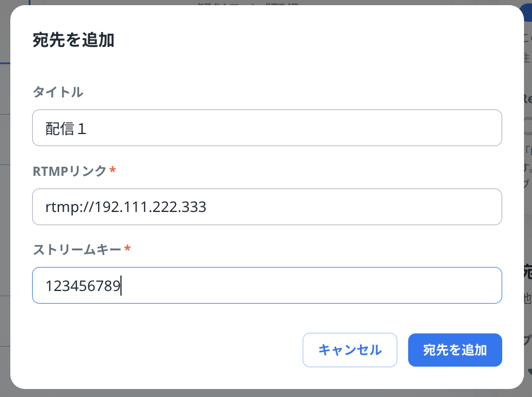Click the dimmed backdrop left of dialog
The image size is (532, 397).
coord(5,229)
